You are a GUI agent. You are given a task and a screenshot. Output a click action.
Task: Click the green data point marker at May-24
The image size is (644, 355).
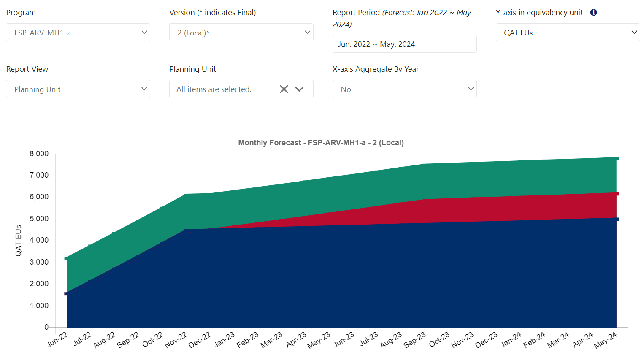click(617, 159)
